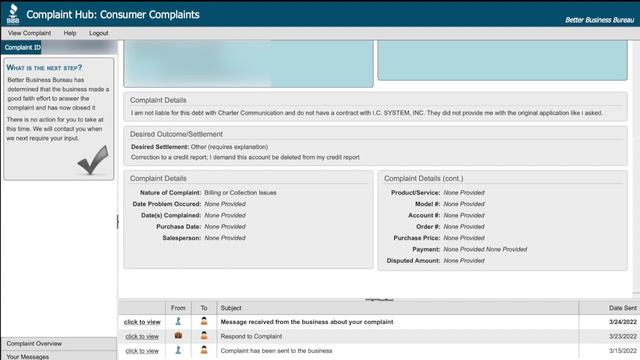640x360 pixels.
Task: Select the Complaint ID tab header
Action: (22, 47)
